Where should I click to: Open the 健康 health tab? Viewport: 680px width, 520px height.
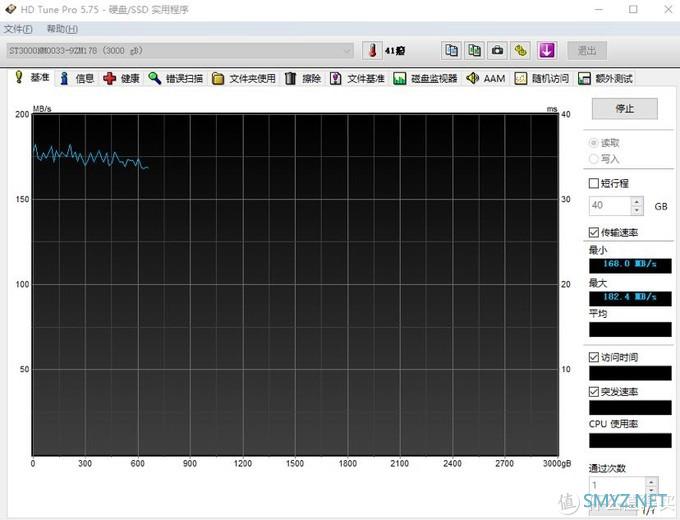122,78
